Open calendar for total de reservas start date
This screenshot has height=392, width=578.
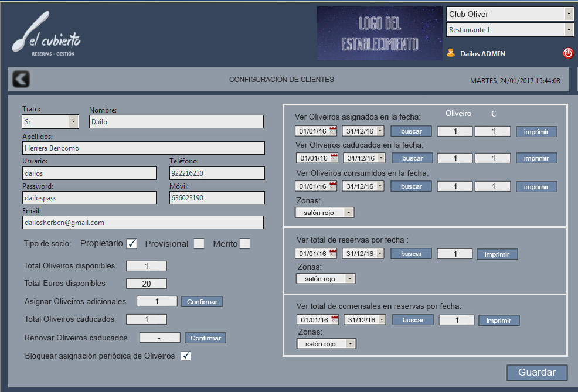[x=333, y=254]
